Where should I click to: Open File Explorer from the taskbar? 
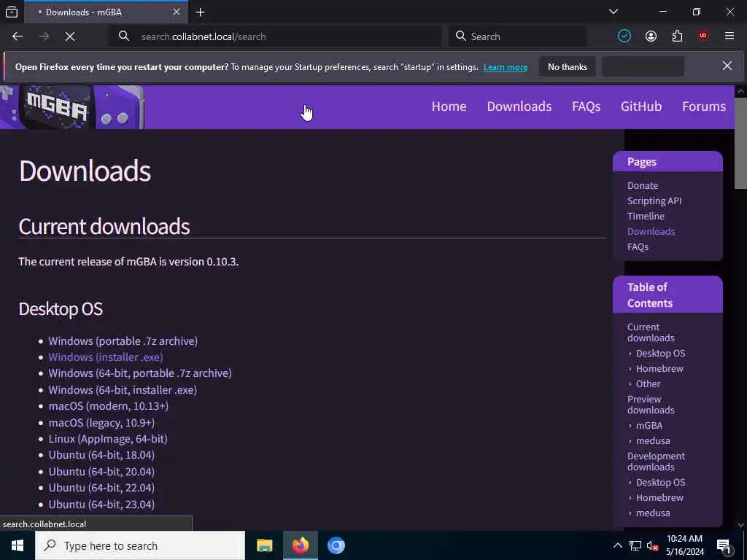coord(264,545)
